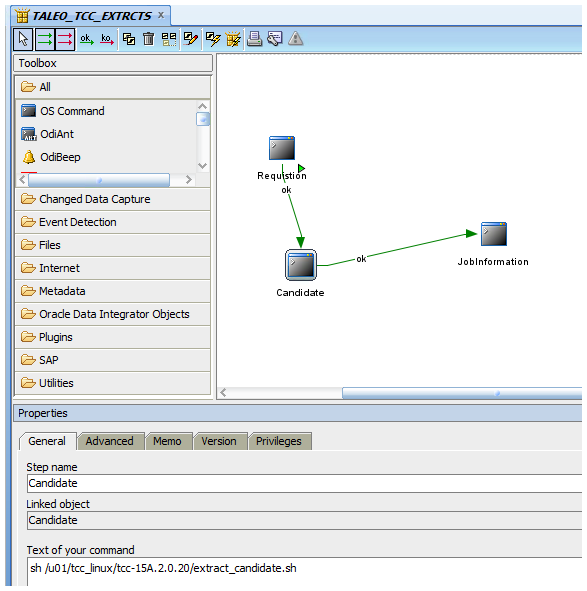Click toolbox horizontal scroll right arrow
This screenshot has height=591, width=587.
click(189, 180)
